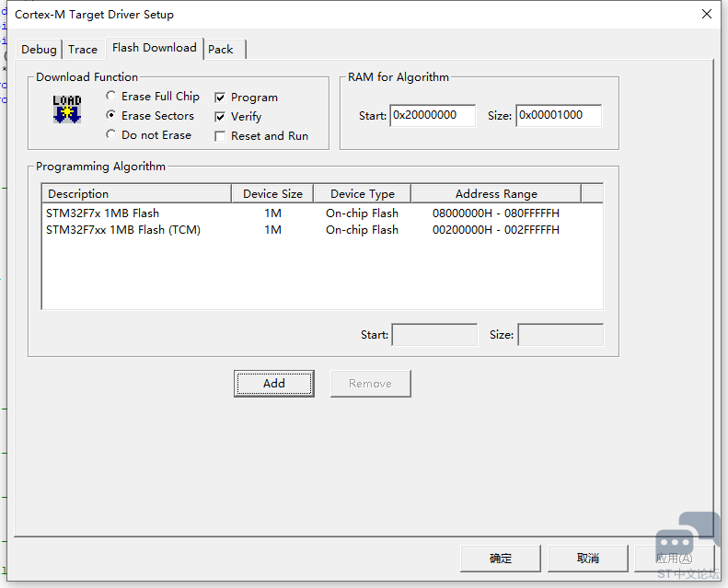Open the Flash Download tab
Image resolution: width=728 pixels, height=588 pixels.
coord(155,48)
